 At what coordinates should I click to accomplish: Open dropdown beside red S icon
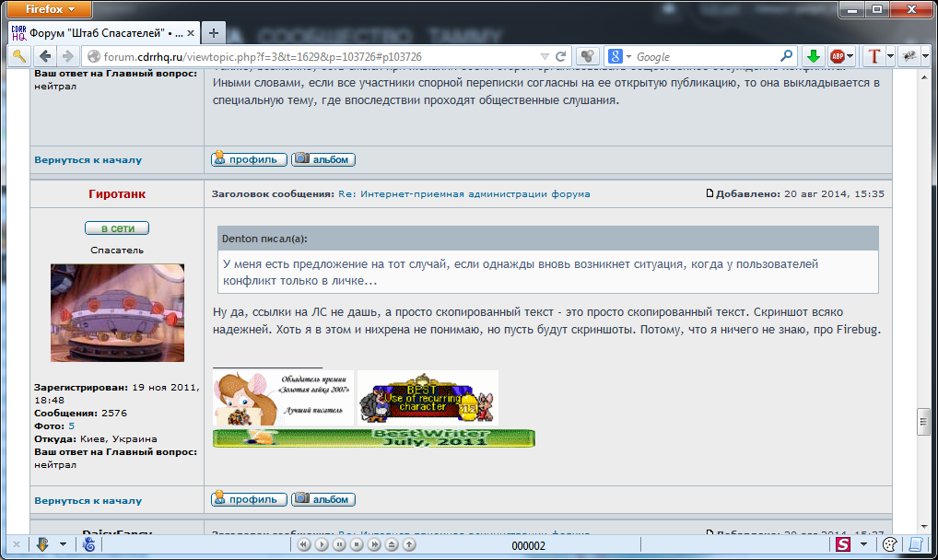(x=863, y=544)
